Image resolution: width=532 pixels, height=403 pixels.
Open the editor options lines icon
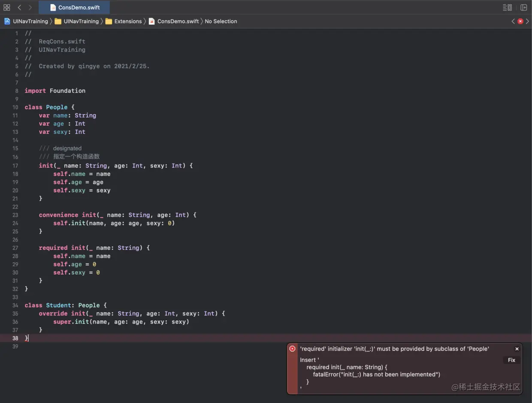(507, 7)
